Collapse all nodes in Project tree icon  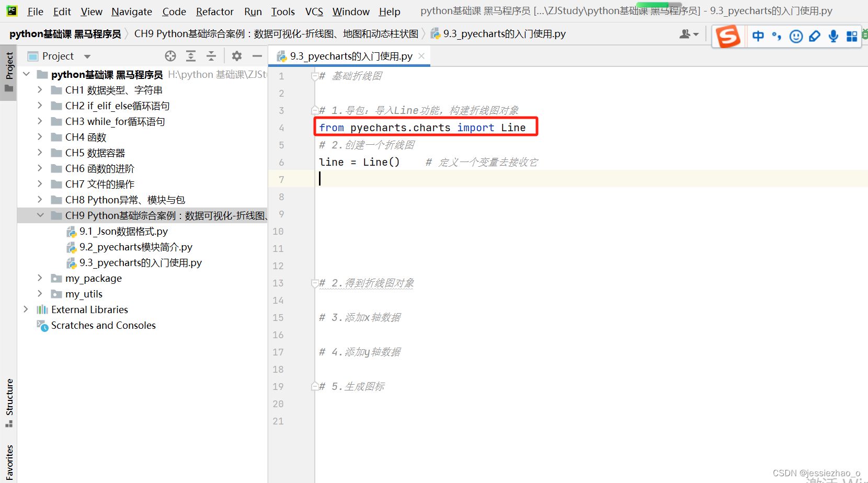[211, 55]
